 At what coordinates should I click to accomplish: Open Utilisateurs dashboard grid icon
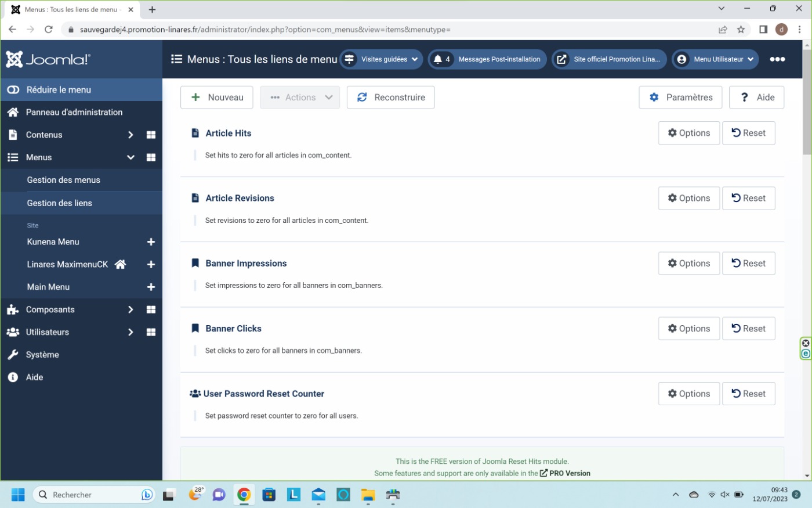(x=151, y=332)
